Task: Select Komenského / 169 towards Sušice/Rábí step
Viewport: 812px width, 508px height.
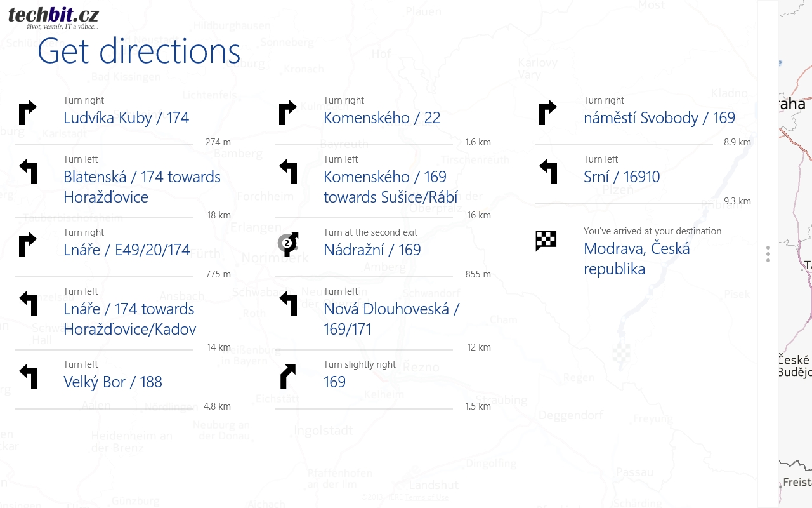Action: [x=390, y=187]
